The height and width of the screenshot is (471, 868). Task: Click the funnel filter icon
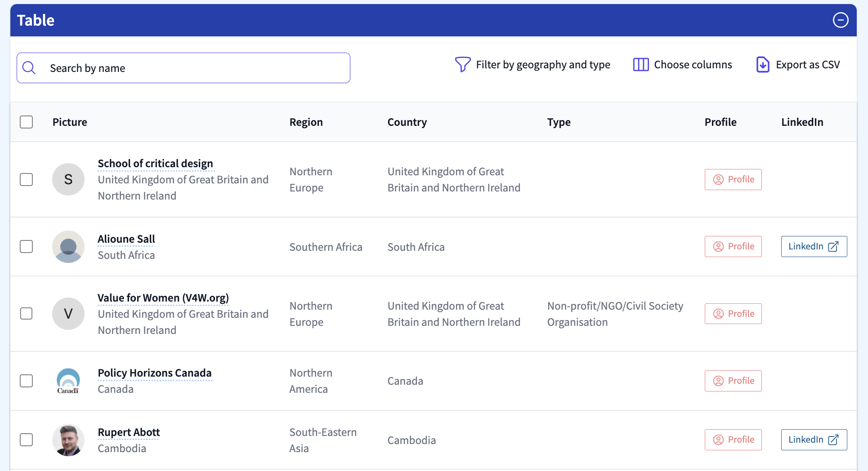[x=462, y=65]
